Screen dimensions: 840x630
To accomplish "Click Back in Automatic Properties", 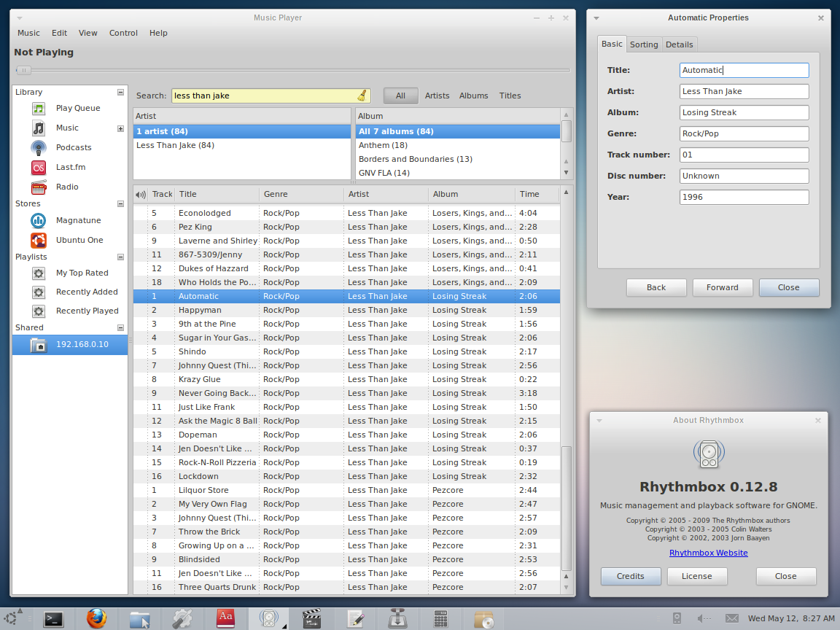I will click(x=656, y=288).
